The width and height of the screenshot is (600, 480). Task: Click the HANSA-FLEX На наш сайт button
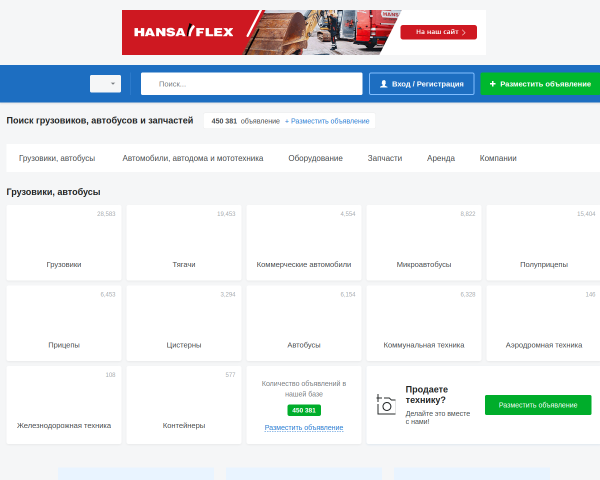tap(439, 32)
